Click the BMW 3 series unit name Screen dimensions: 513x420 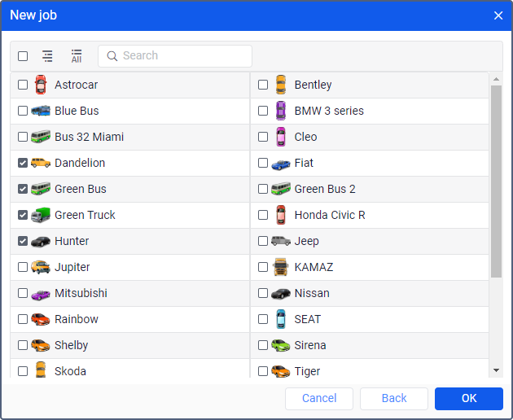coord(329,111)
